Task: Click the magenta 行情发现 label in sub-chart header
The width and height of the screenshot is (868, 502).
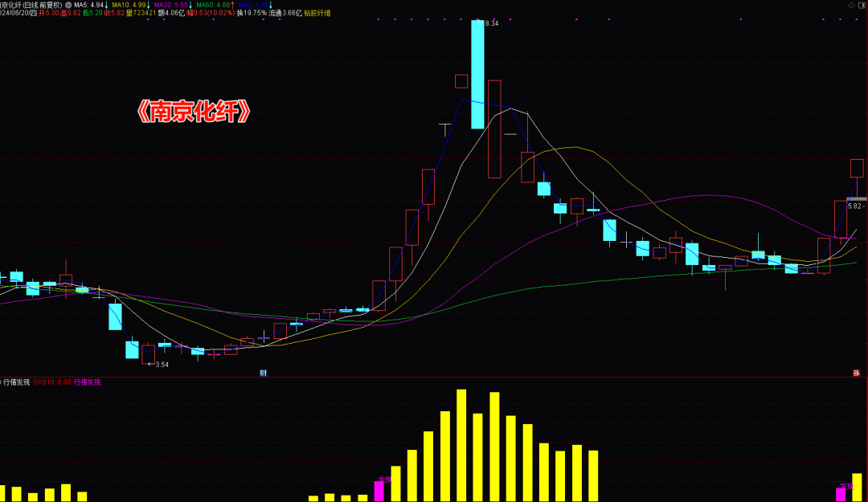Action: tap(88, 382)
